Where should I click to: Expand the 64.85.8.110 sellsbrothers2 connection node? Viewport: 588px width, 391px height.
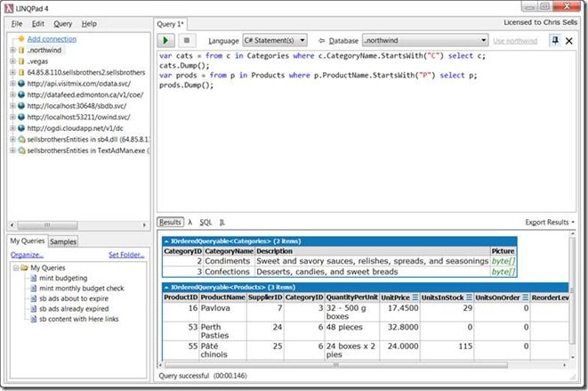coord(12,72)
